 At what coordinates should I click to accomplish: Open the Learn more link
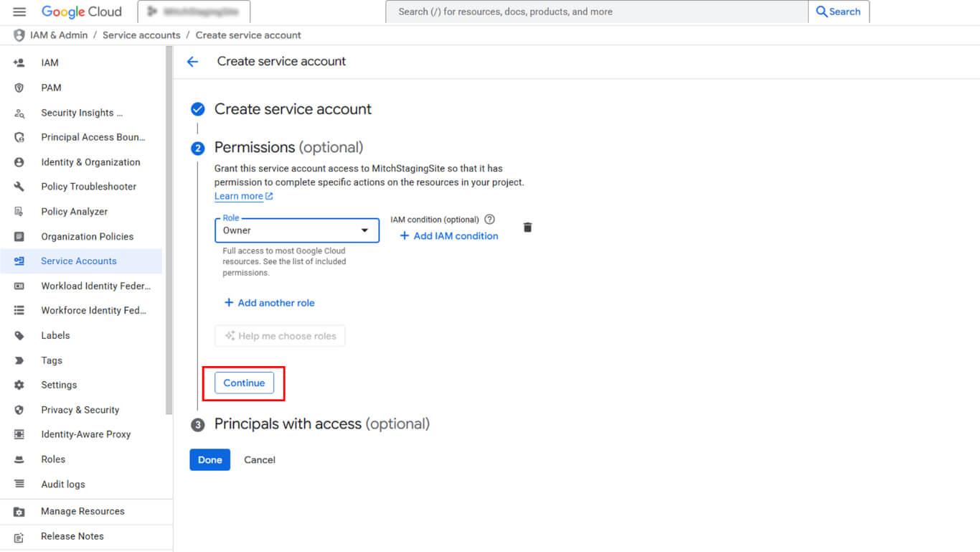click(x=239, y=196)
